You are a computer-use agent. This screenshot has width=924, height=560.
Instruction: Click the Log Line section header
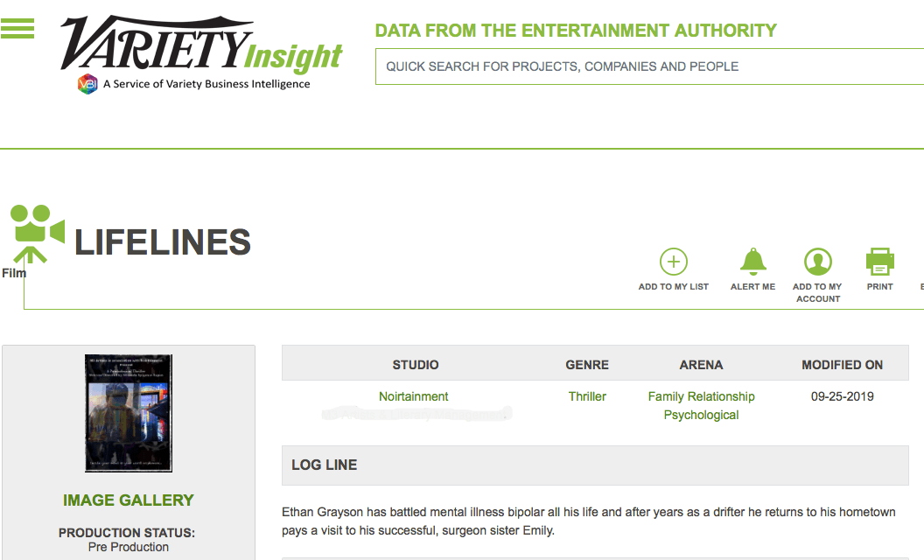pyautogui.click(x=325, y=465)
